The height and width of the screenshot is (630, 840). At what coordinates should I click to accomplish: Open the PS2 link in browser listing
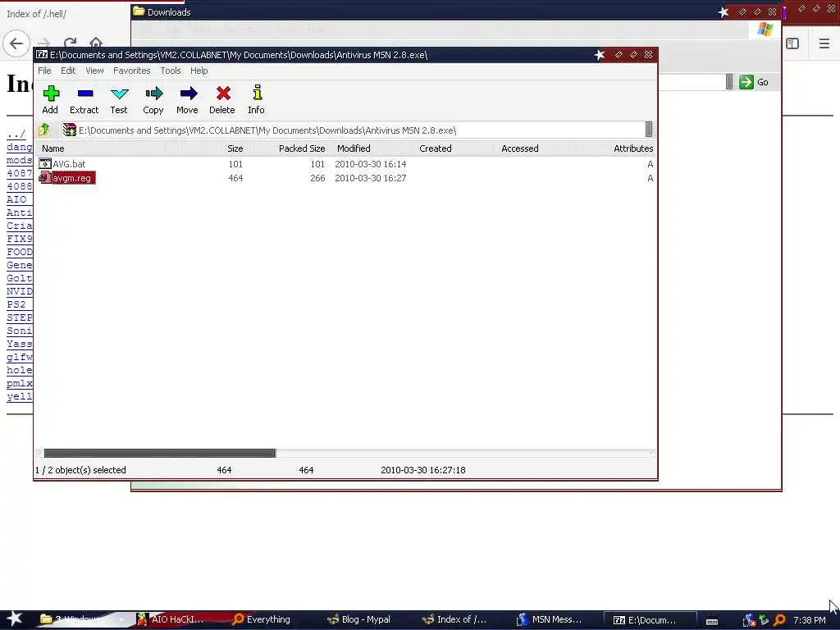(16, 304)
